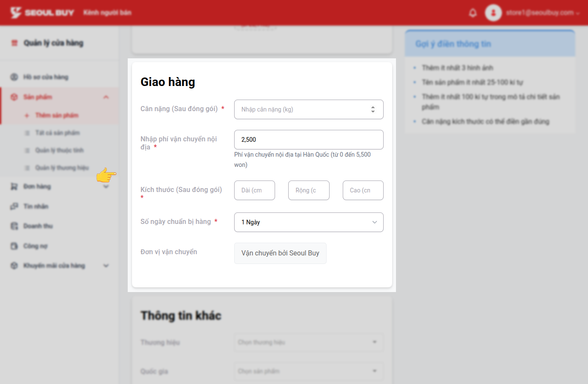The width and height of the screenshot is (588, 384).
Task: Expand the Khuyến mãi cửa hàng submenu
Action: click(x=106, y=266)
